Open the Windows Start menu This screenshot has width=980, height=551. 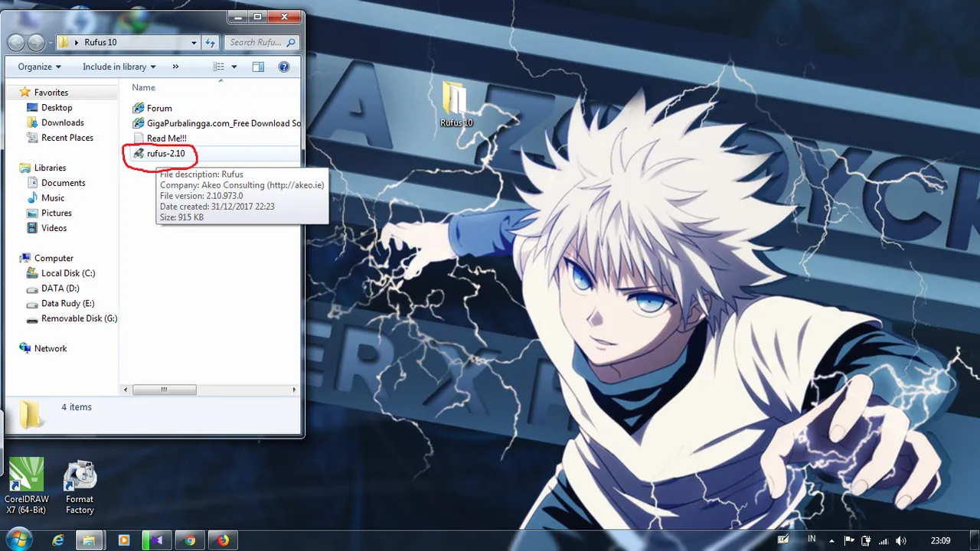[18, 540]
